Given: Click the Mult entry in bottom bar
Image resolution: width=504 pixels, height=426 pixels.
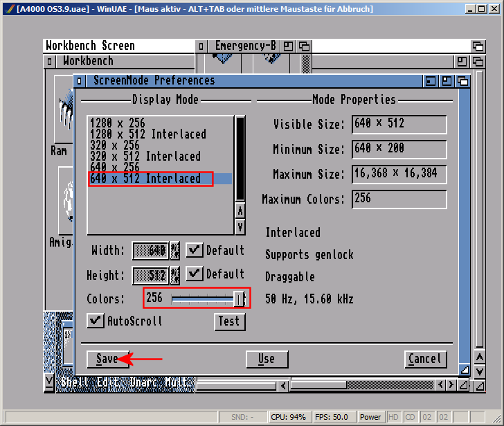Looking at the screenshot, I should coord(177,382).
